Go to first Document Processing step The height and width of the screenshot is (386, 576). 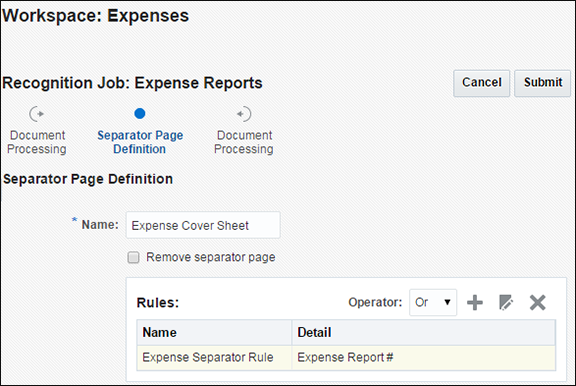pyautogui.click(x=37, y=142)
